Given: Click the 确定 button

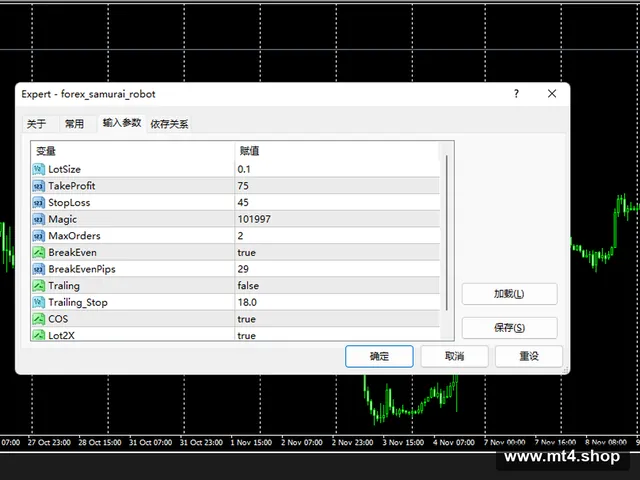Looking at the screenshot, I should point(379,356).
